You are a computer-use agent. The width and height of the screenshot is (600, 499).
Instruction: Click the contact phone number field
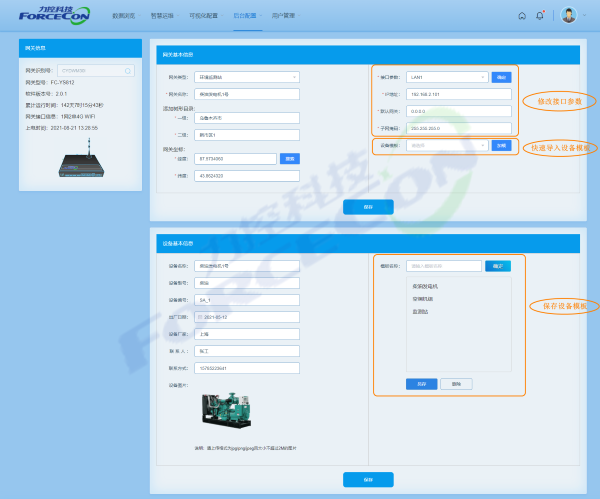tap(247, 368)
